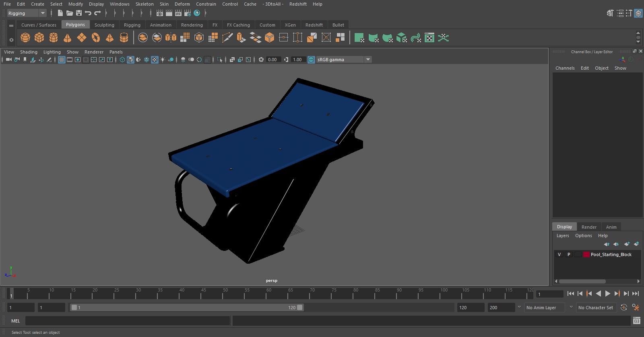Image resolution: width=644 pixels, height=337 pixels.
Task: Open the Skeleton menu
Action: coord(144,4)
